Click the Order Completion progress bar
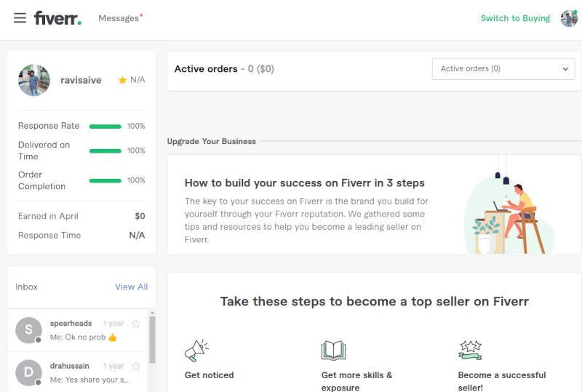The image size is (582, 392). pos(105,180)
